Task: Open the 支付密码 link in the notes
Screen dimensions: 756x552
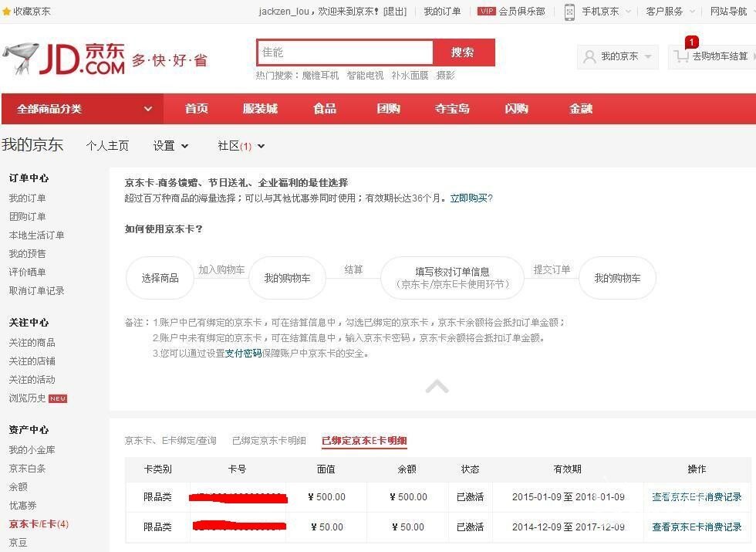Action: click(x=243, y=354)
